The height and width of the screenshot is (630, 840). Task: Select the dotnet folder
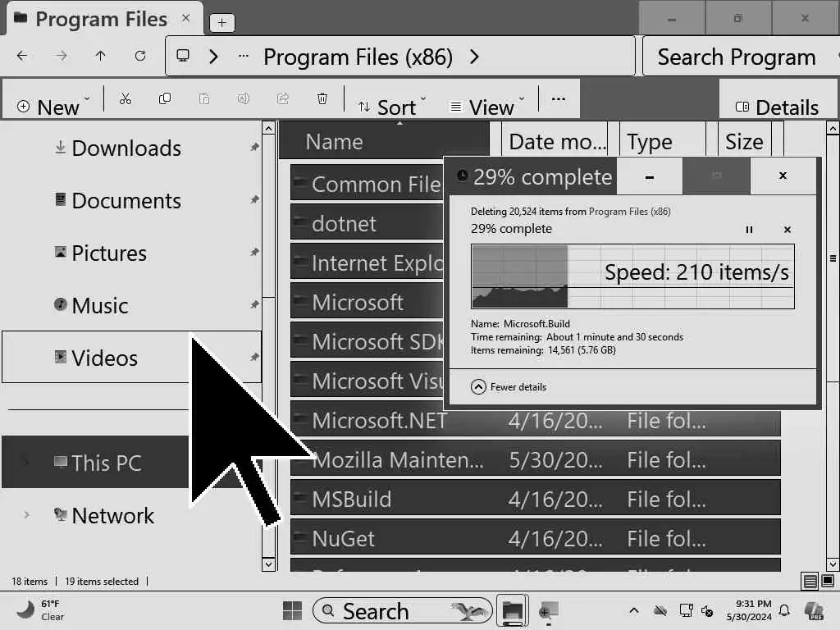click(367, 223)
